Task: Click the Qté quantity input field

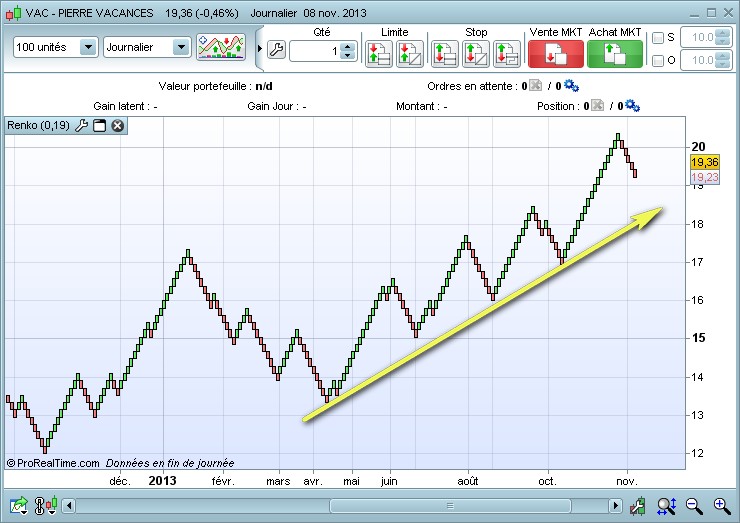Action: coord(316,51)
